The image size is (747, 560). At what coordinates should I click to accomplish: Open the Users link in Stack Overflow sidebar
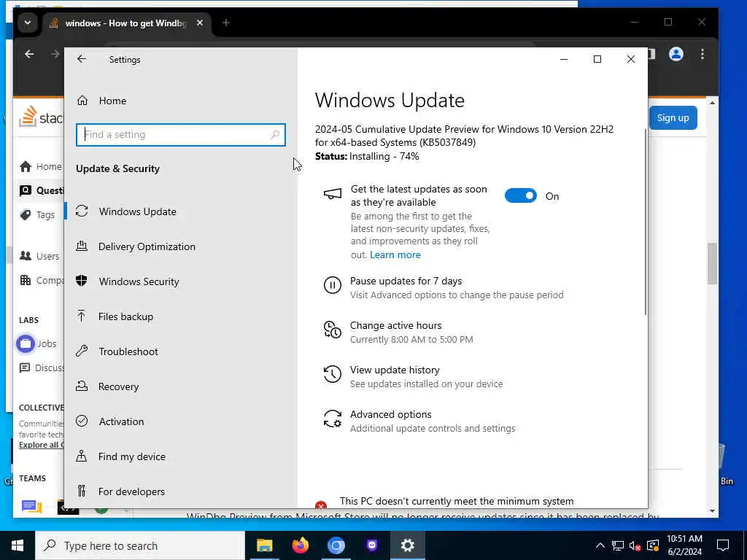pos(47,256)
